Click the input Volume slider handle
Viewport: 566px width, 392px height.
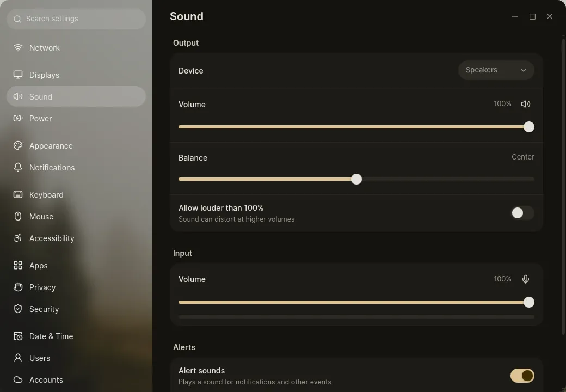529,302
